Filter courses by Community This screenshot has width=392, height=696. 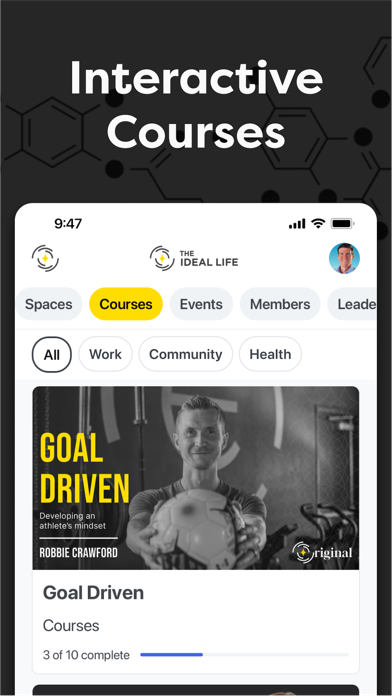click(186, 354)
